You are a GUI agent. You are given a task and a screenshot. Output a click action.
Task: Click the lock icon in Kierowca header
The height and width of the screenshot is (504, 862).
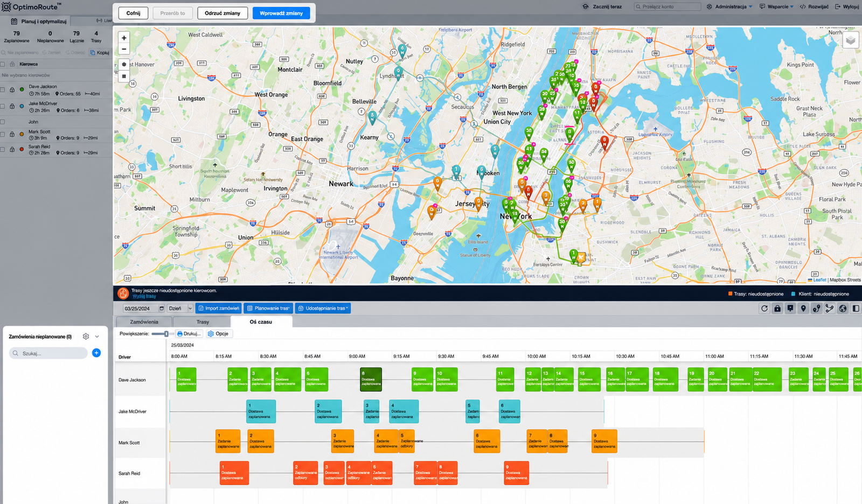[x=12, y=64]
